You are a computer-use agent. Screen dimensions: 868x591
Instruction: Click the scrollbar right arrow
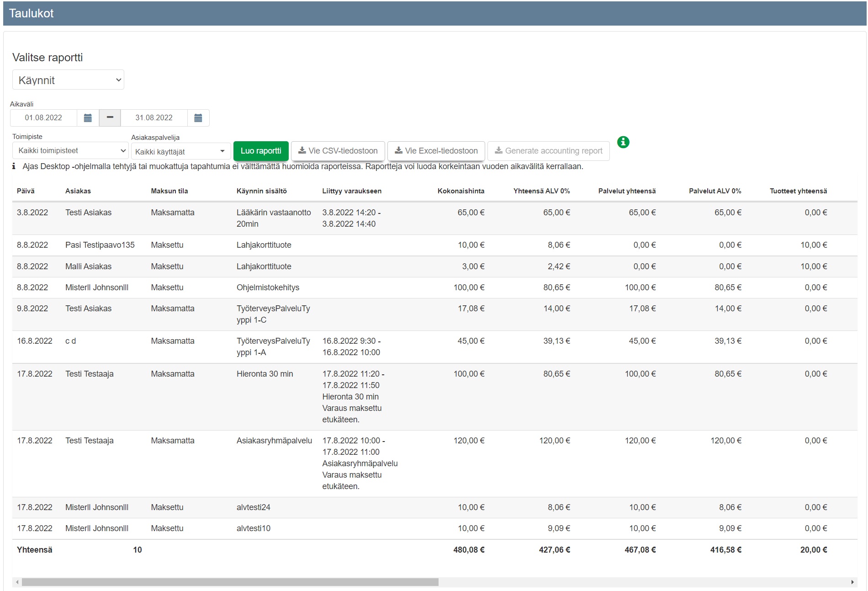click(852, 582)
